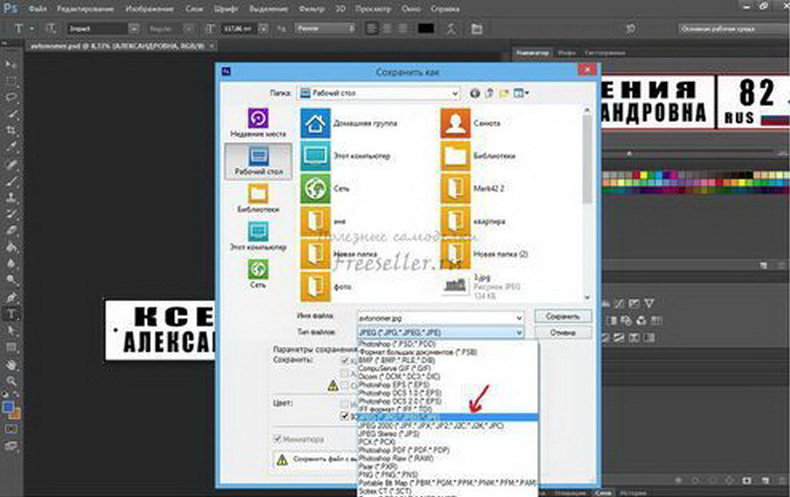Toggle the 'Как копию' checkbox
This screenshot has width=790, height=497.
point(345,360)
